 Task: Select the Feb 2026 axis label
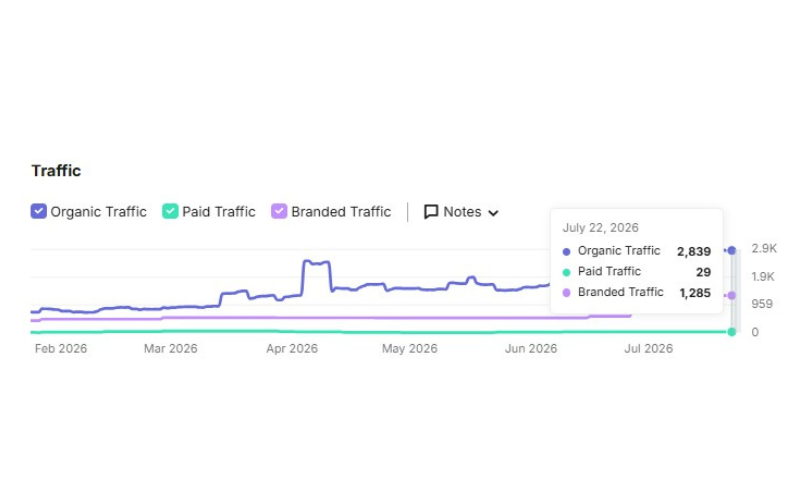click(61, 348)
